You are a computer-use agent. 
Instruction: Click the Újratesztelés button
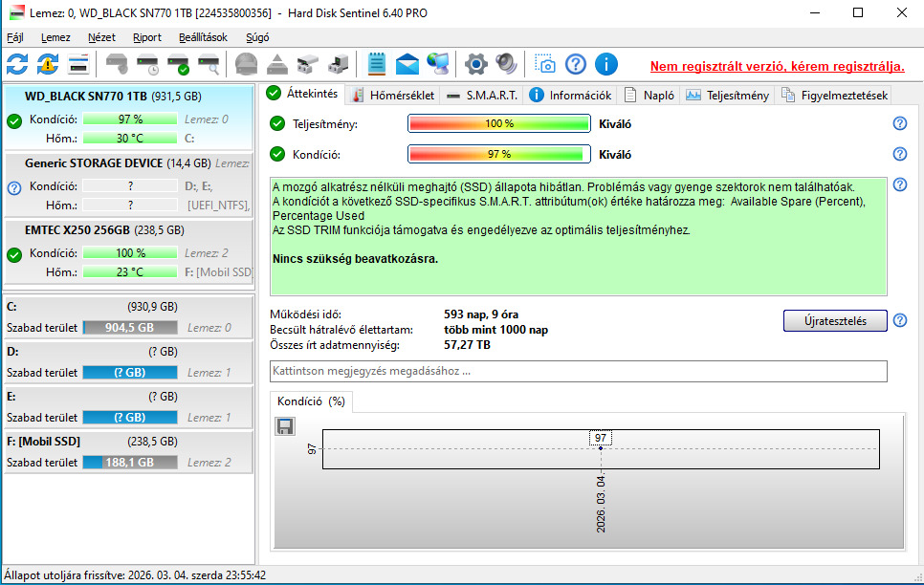click(835, 320)
